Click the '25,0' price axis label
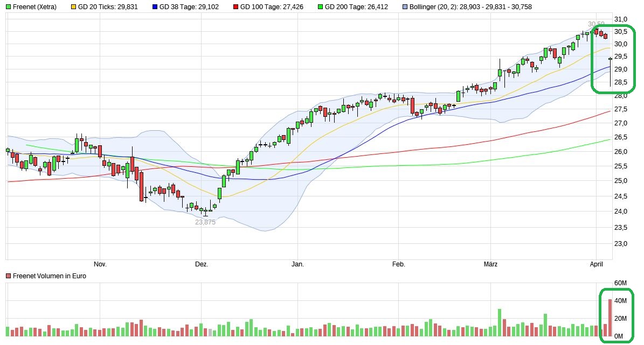The width and height of the screenshot is (644, 345). pyautogui.click(x=621, y=180)
